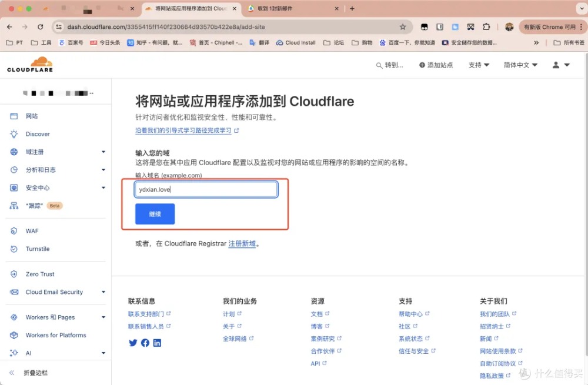Click 有新版 Chrome 可用 button
Image resolution: width=588 pixels, height=385 pixels.
(x=552, y=26)
